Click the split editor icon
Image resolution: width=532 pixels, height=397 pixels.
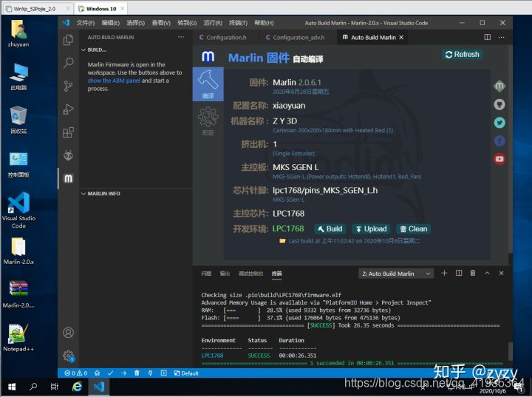pos(487,37)
